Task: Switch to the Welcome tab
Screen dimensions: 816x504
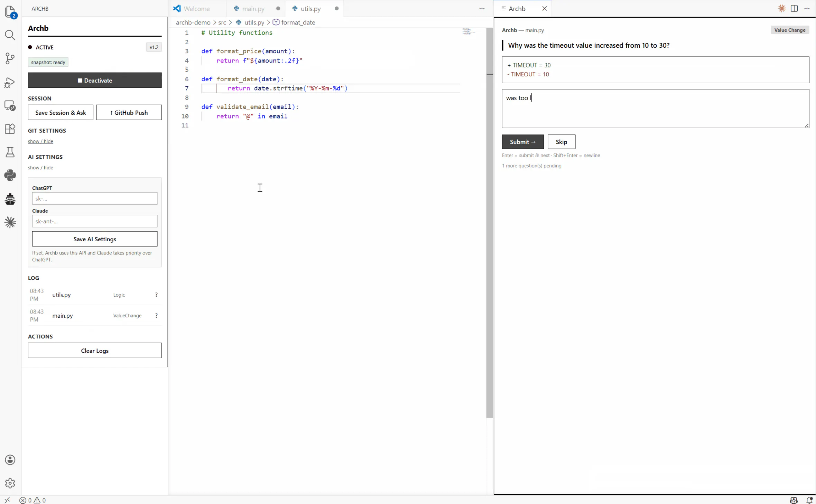Action: (x=197, y=8)
